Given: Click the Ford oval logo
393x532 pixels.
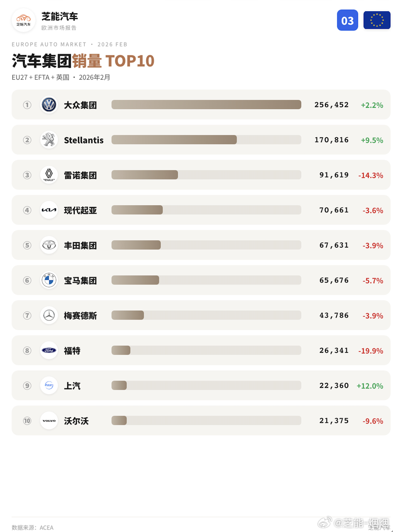Looking at the screenshot, I should click(49, 350).
